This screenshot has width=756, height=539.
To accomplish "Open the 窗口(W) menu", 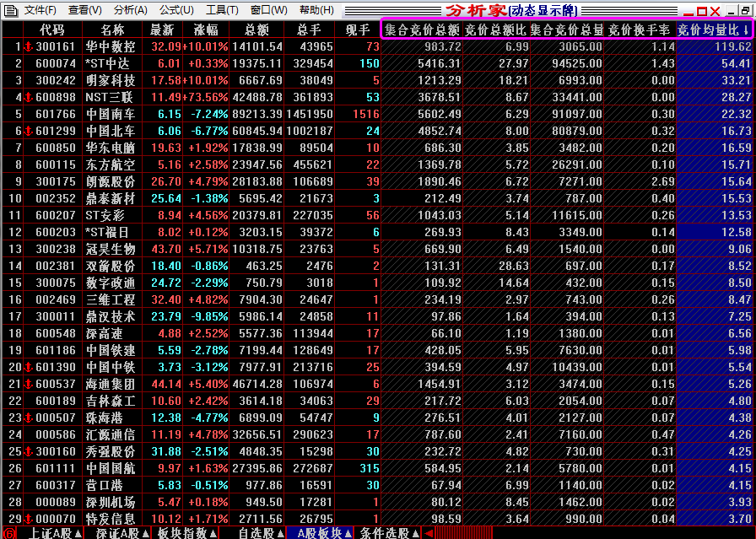I will click(x=268, y=10).
